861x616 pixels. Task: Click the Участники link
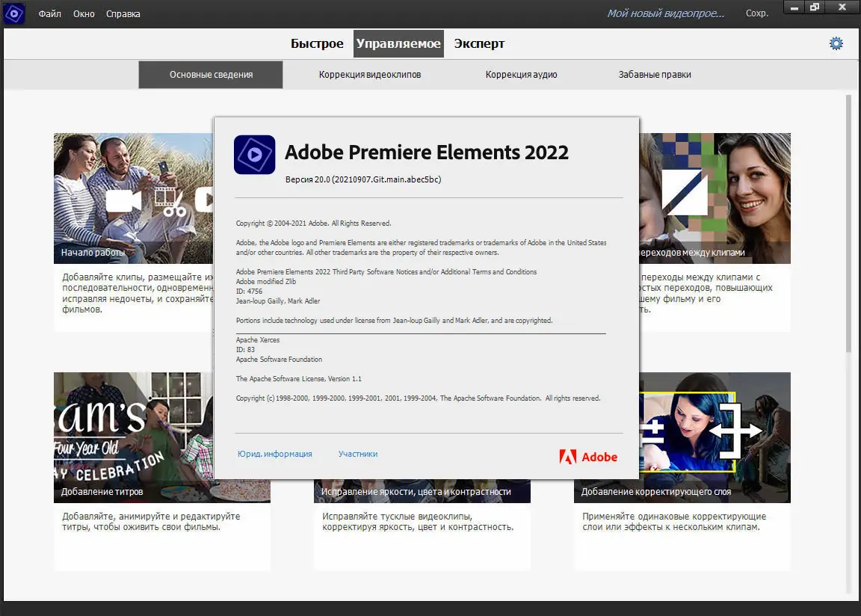tap(358, 454)
